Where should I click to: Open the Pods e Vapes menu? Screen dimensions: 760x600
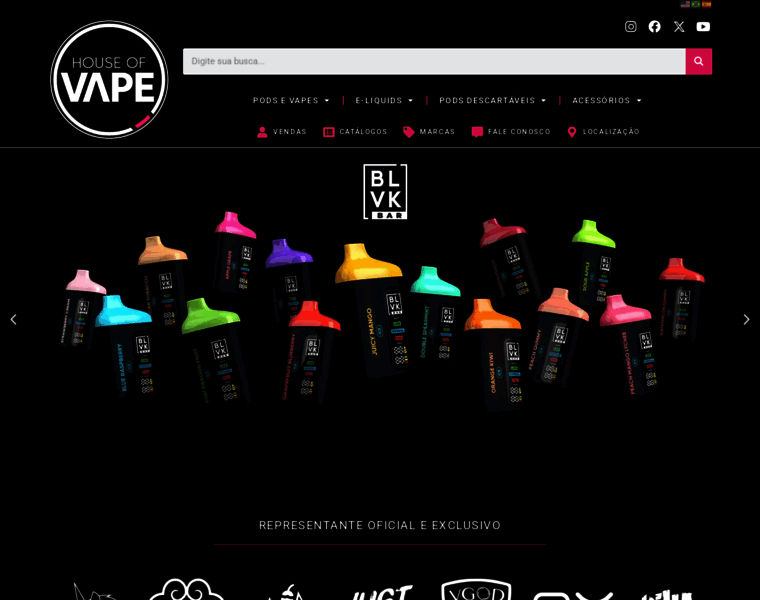(x=285, y=100)
